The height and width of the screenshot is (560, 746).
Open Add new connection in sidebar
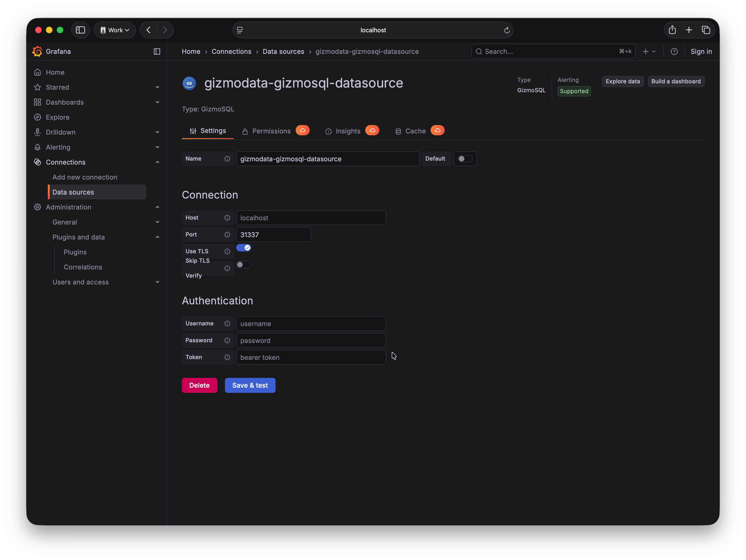(x=85, y=177)
